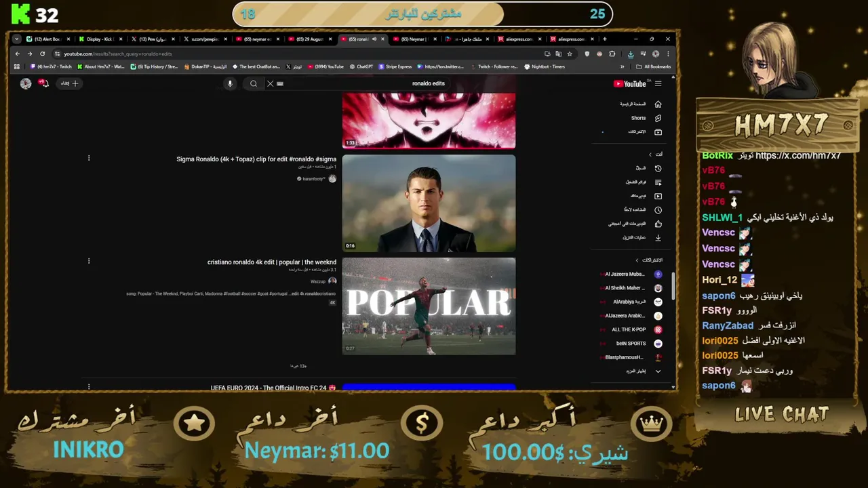Open options for Sigma Ronaldo video
The height and width of the screenshot is (488, 868).
coord(89,158)
